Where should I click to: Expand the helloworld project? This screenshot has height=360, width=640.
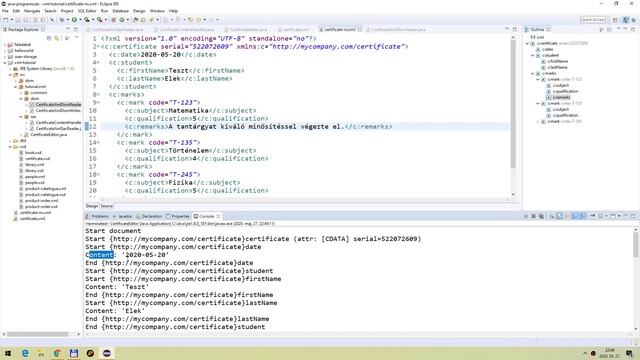(5, 51)
